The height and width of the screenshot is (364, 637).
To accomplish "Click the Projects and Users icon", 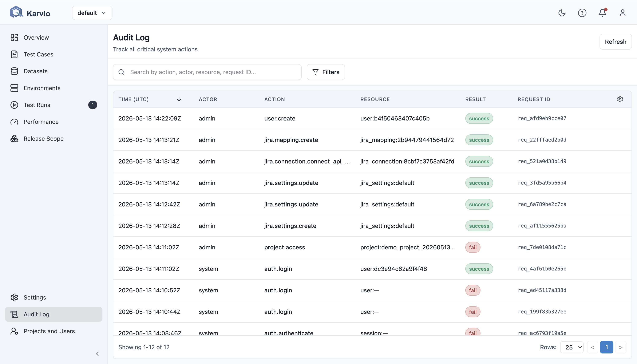I will pos(14,331).
